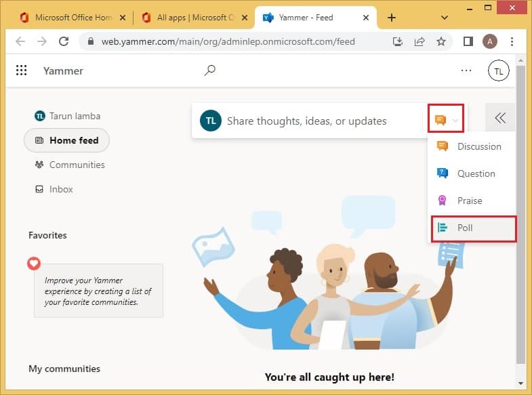Click the page scrollbar up arrow
Viewport: 532px width, 395px height.
pos(520,60)
